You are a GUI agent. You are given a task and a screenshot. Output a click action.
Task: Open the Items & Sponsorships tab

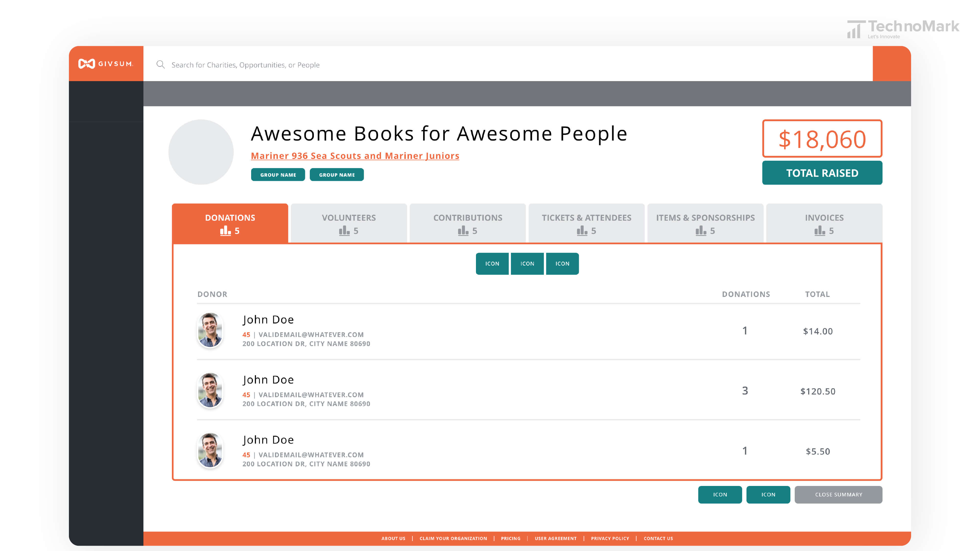[x=705, y=224]
